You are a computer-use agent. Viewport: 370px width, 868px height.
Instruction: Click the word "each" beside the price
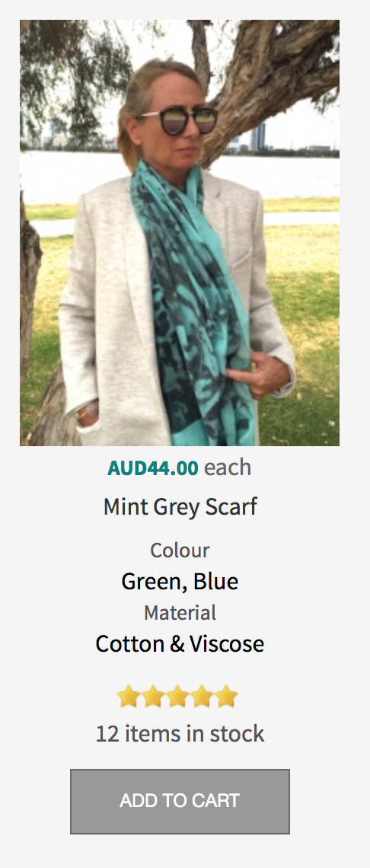pyautogui.click(x=228, y=468)
